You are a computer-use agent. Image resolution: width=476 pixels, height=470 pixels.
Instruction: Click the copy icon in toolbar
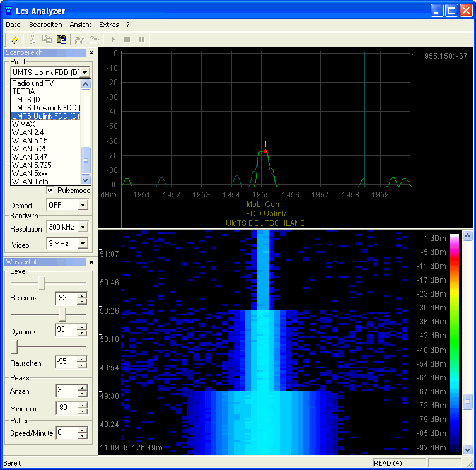click(x=47, y=40)
